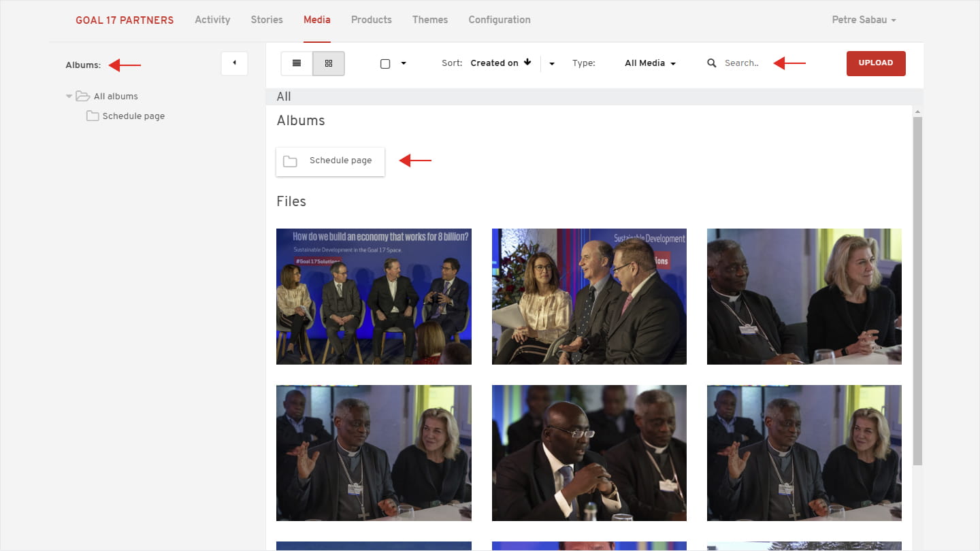980x551 pixels.
Task: Select All albums in the tree
Action: point(116,97)
